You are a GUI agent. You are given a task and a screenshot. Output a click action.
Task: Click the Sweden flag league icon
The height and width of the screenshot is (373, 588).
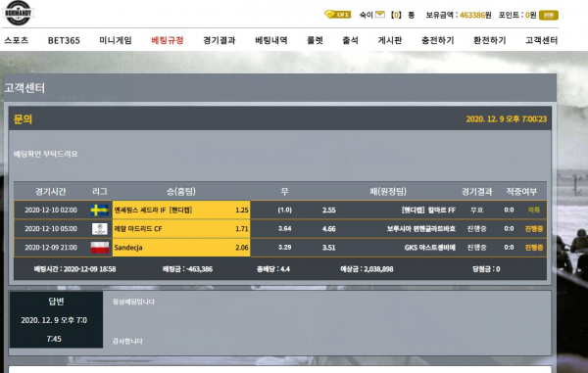click(x=100, y=210)
